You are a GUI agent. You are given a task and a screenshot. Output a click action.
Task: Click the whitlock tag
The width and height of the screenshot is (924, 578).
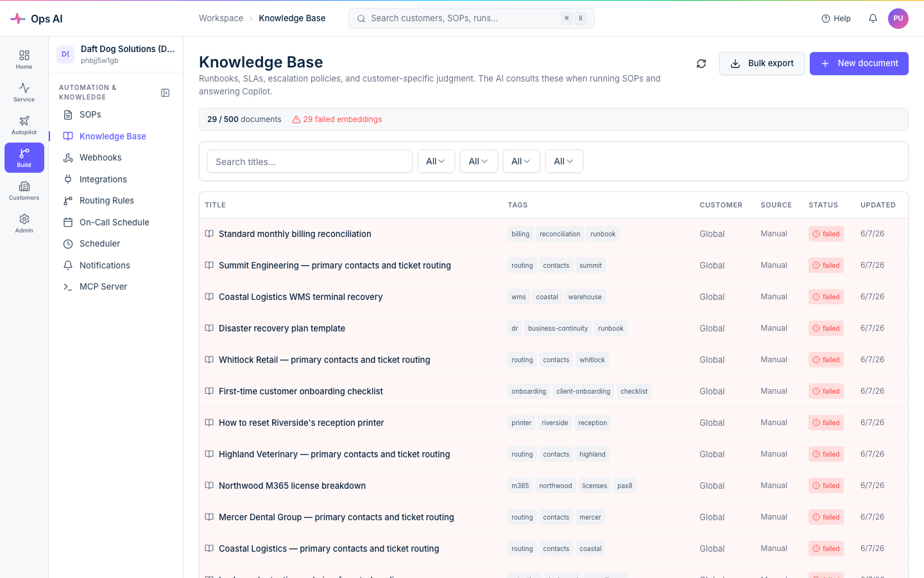[x=592, y=360]
